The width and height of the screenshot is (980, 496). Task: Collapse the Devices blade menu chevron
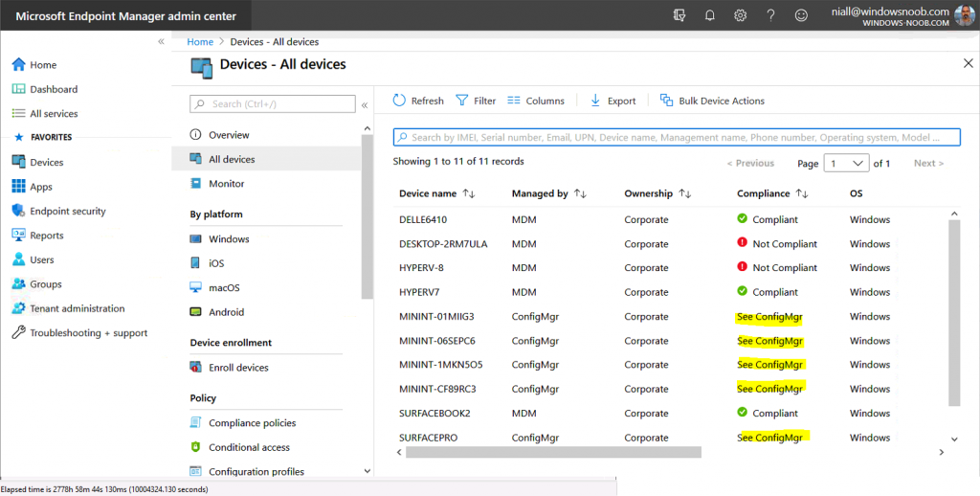click(365, 104)
